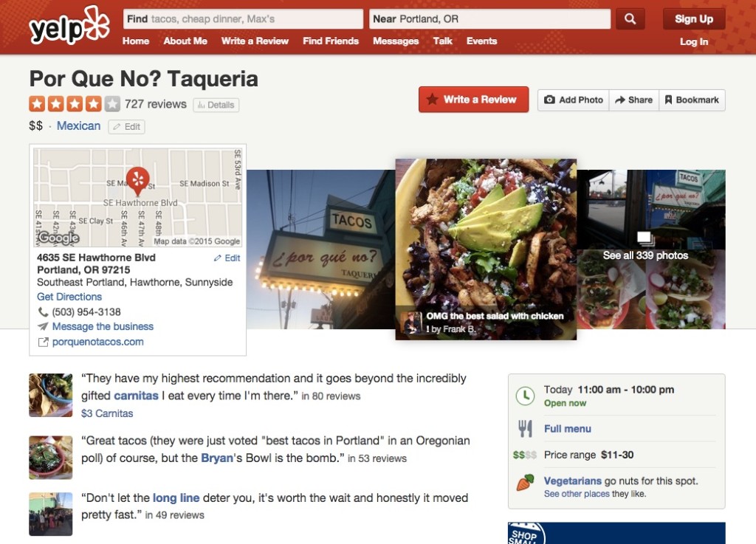756x544 pixels.
Task: Click the Edit link beside the address
Action: [x=227, y=258]
